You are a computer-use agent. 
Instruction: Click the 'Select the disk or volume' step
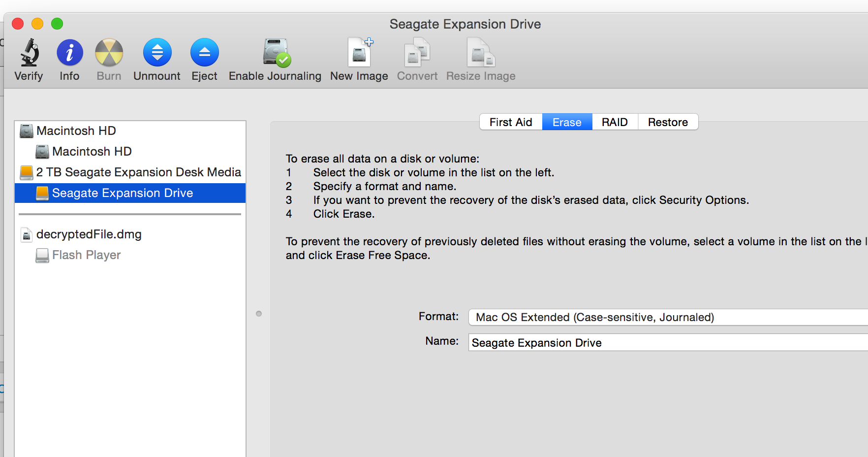[x=434, y=172]
